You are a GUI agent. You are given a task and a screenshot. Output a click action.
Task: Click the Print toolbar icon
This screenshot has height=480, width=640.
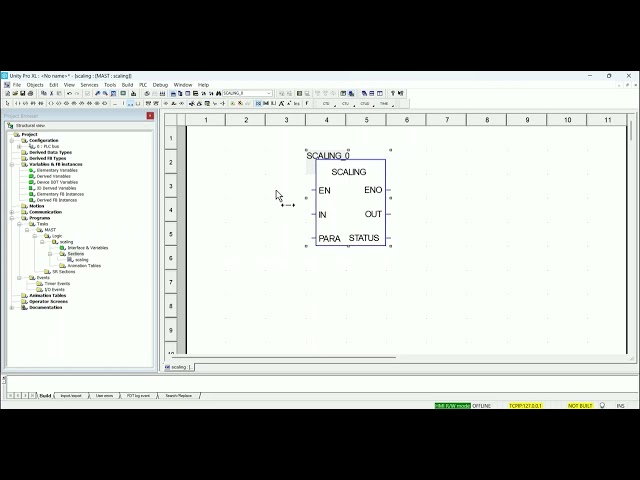click(x=31, y=93)
